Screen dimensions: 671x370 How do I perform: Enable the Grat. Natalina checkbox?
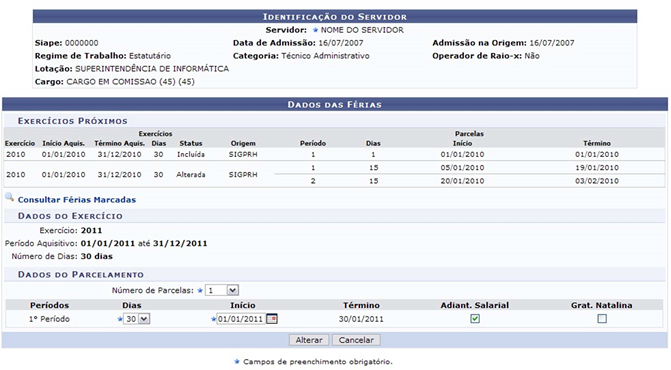coord(602,319)
